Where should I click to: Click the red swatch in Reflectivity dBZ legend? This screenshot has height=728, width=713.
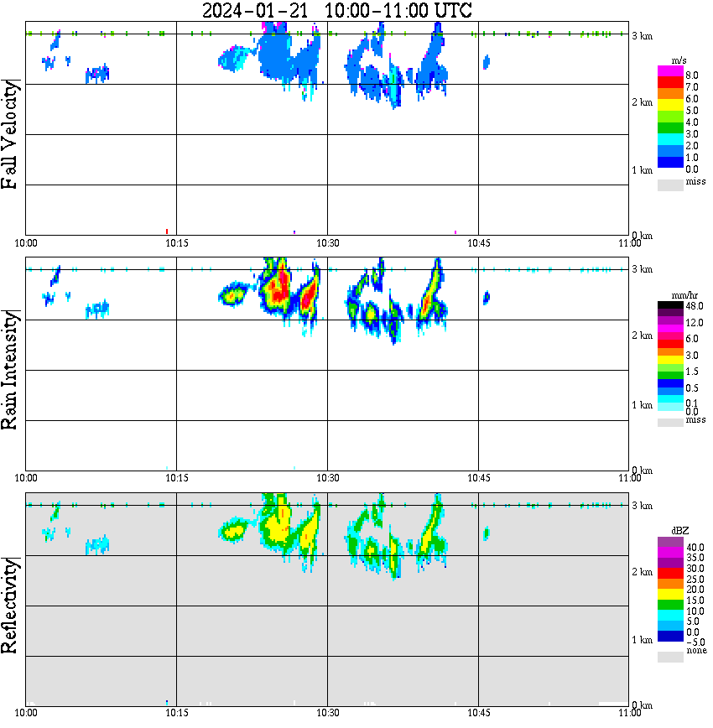(670, 574)
